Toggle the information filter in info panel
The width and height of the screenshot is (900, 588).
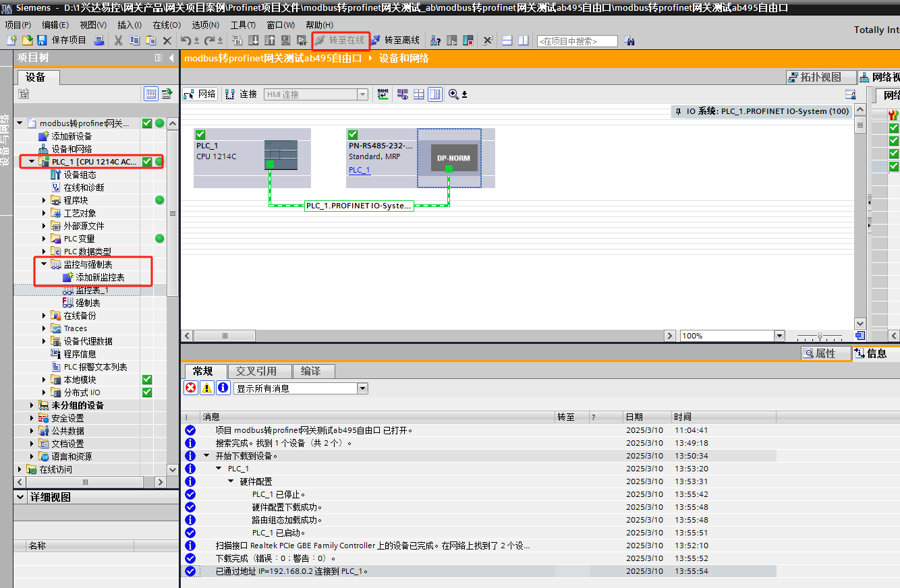coord(223,388)
